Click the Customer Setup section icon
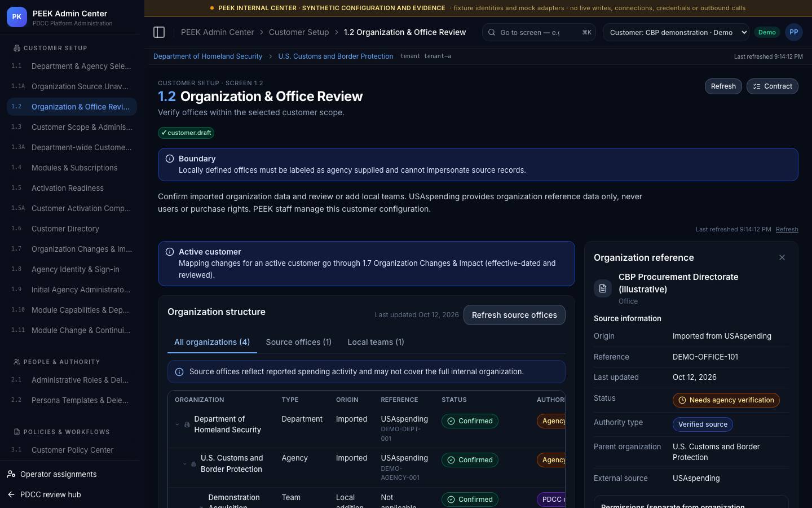The width and height of the screenshot is (812, 508). click(x=17, y=48)
